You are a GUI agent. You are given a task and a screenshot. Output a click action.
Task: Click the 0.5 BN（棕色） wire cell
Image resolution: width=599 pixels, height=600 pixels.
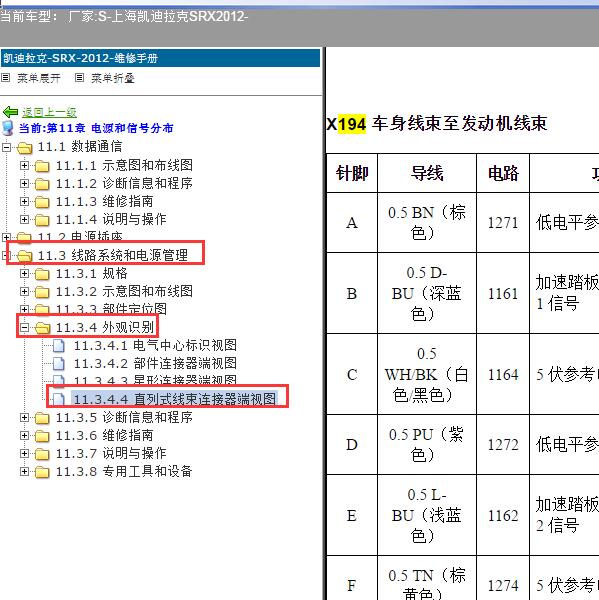point(427,223)
